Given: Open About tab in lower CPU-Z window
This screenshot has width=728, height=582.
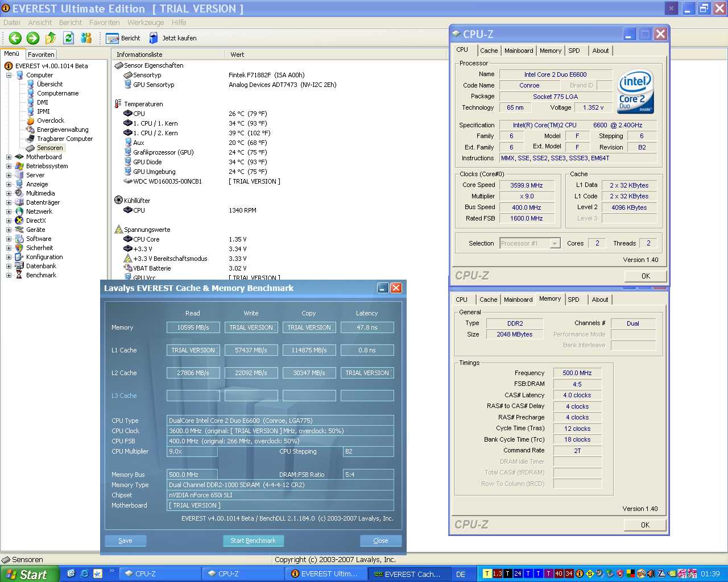Looking at the screenshot, I should pos(599,300).
